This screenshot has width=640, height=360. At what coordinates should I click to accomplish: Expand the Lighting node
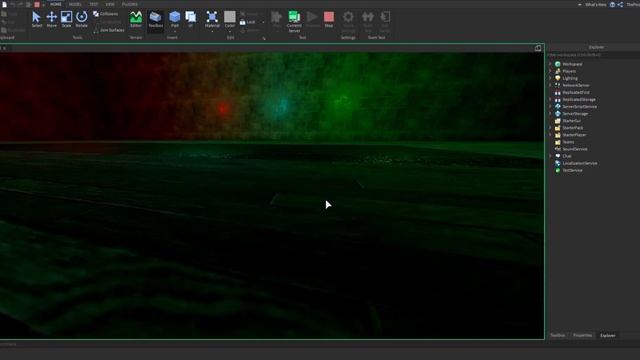click(550, 78)
